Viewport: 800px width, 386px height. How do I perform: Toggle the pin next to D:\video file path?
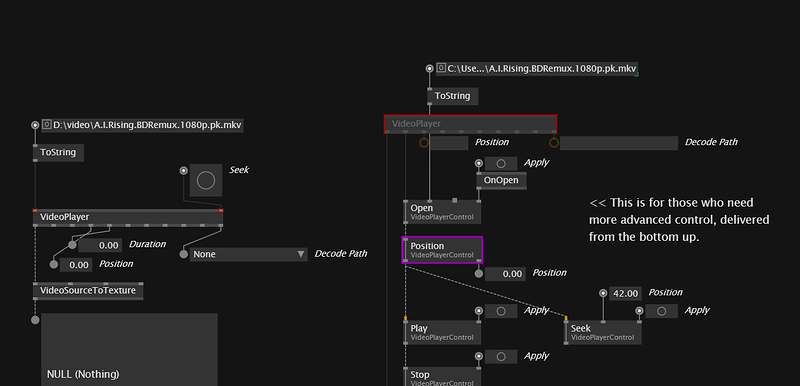click(x=35, y=125)
